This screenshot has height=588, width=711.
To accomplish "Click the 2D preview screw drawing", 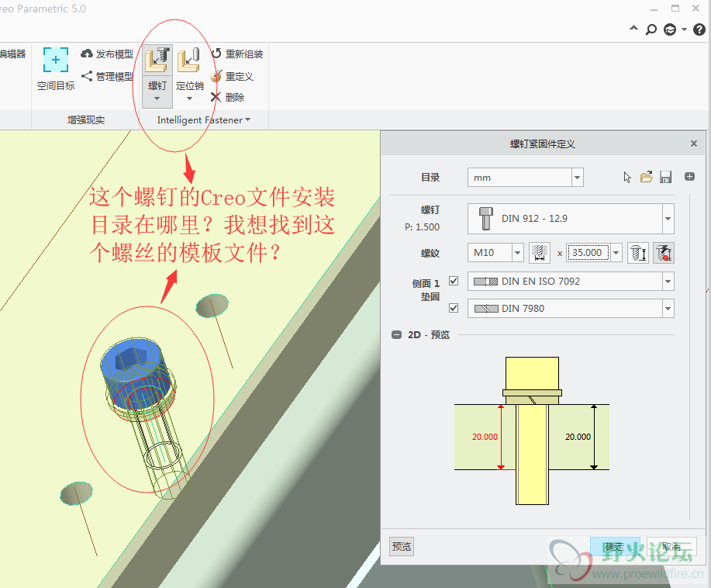I will [x=532, y=431].
